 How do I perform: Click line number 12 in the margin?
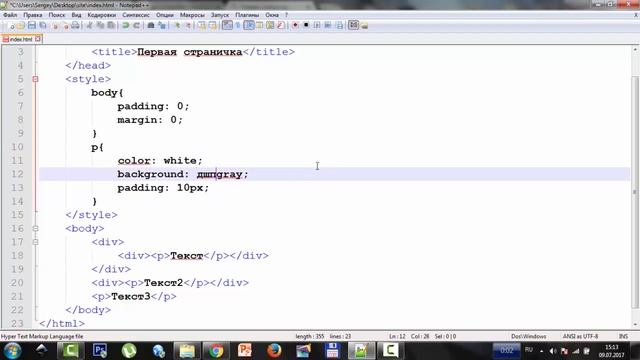click(x=17, y=174)
